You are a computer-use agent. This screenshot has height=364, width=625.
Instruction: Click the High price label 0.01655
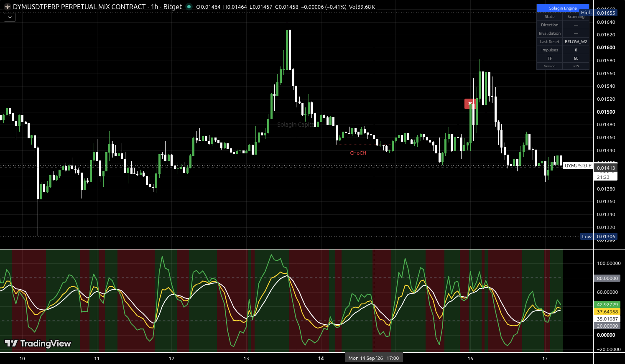pos(606,13)
